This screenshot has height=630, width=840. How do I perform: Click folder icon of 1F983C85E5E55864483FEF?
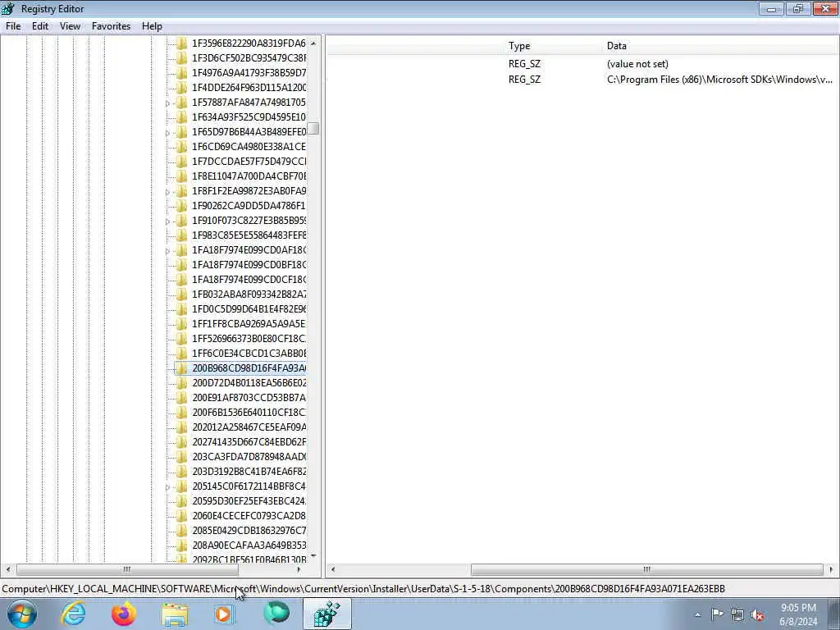tap(181, 235)
